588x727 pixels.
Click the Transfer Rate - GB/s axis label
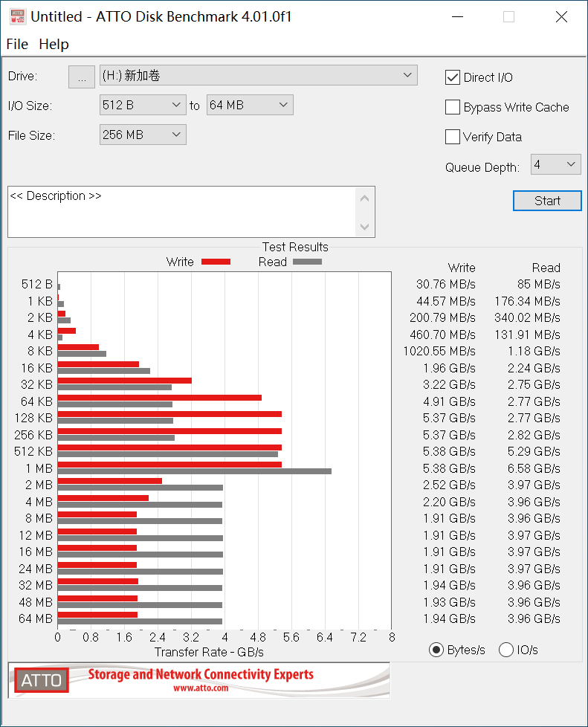209,653
